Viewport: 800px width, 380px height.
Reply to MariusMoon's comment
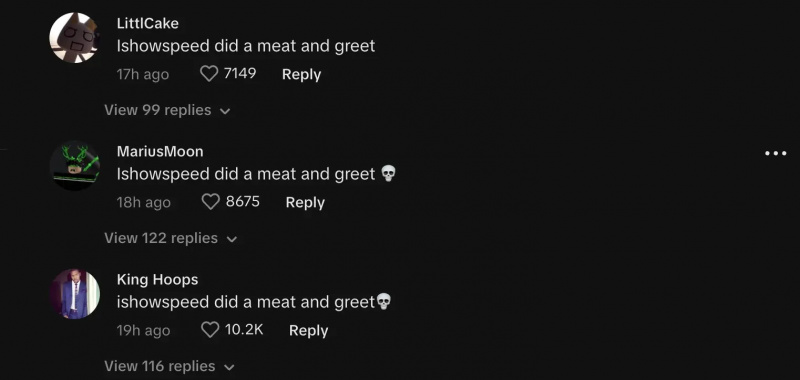(x=305, y=202)
